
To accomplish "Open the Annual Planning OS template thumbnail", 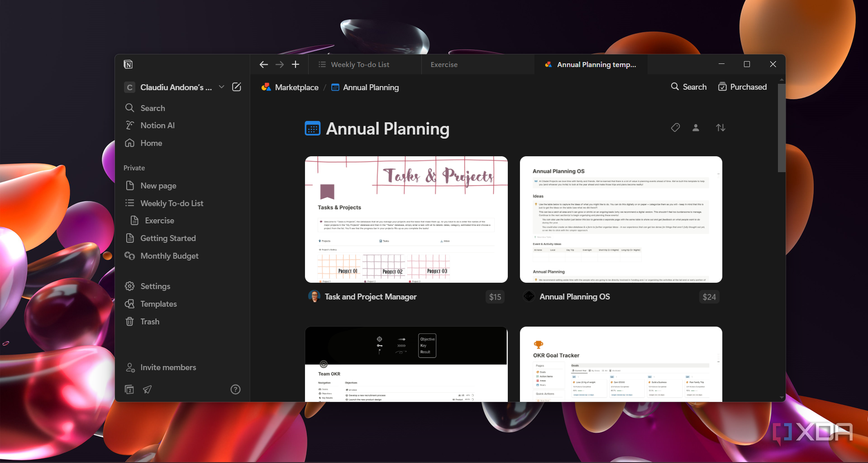I will click(x=621, y=220).
